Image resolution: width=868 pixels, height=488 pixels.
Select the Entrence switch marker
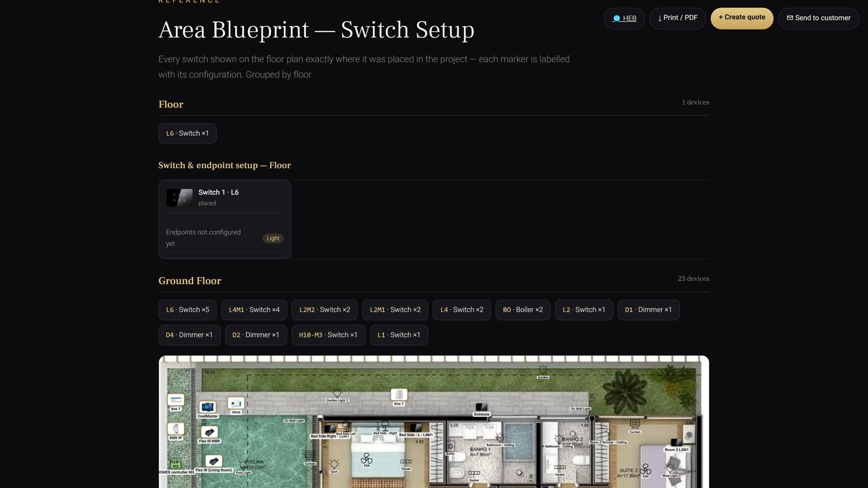[481, 408]
